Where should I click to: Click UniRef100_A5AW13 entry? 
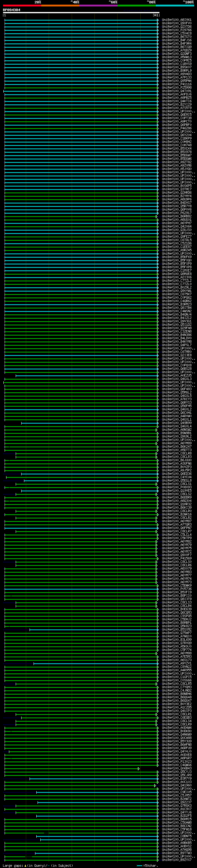pyautogui.click(x=177, y=57)
